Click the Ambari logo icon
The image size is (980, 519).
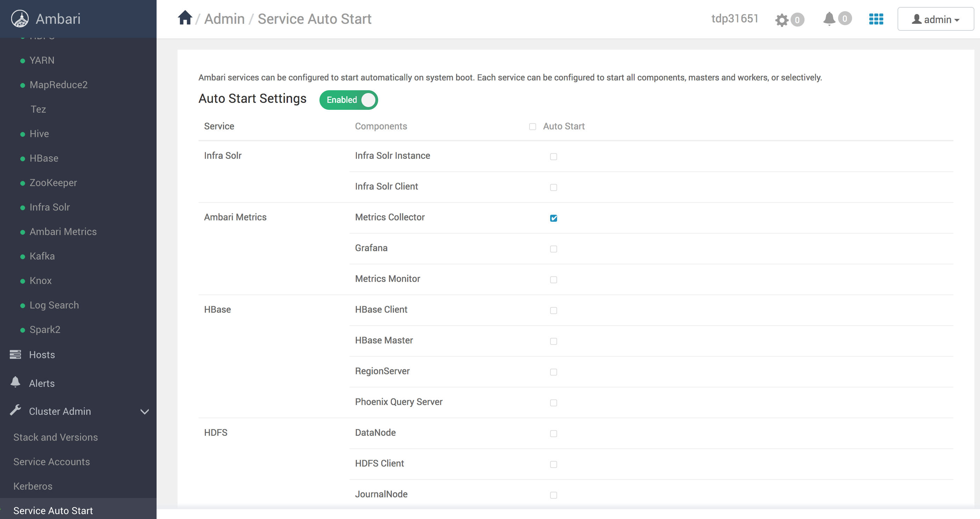(x=20, y=19)
